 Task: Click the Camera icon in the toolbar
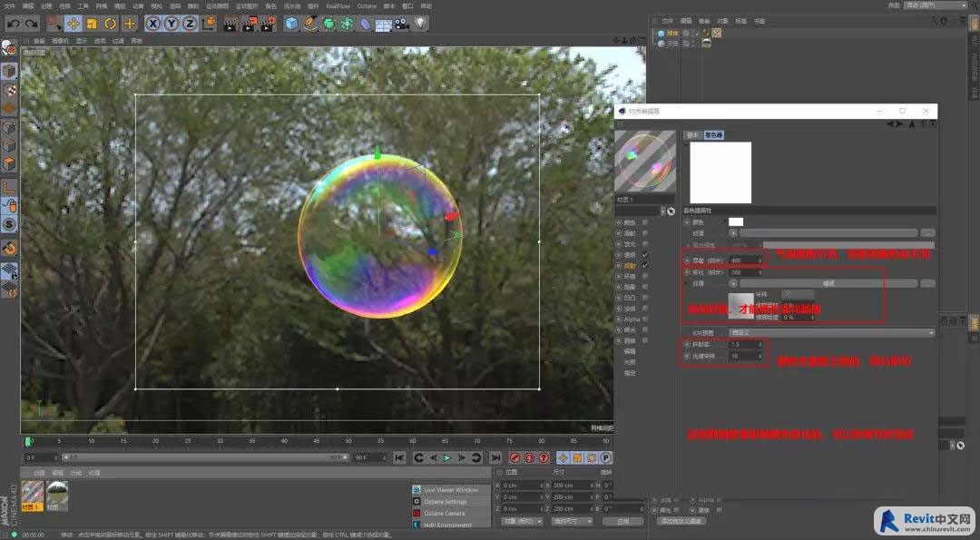pyautogui.click(x=402, y=24)
